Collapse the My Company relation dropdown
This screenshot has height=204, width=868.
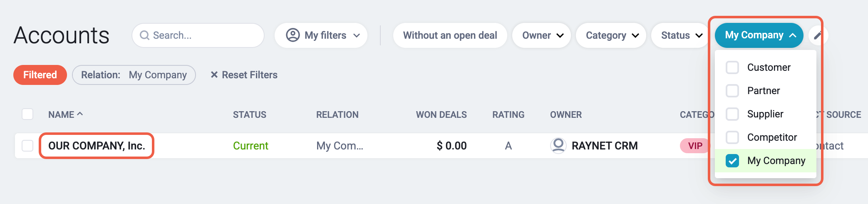pos(759,35)
